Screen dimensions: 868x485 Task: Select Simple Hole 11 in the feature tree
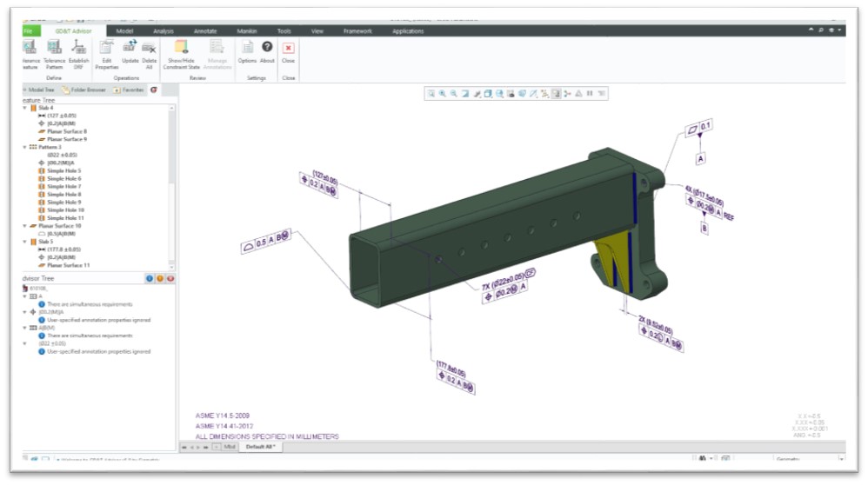click(x=65, y=218)
